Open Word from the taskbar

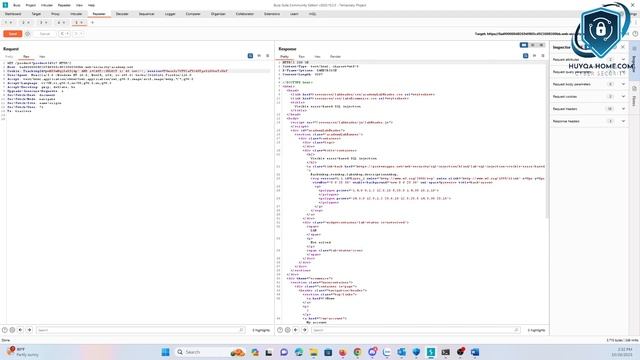pyautogui.click(x=475, y=352)
